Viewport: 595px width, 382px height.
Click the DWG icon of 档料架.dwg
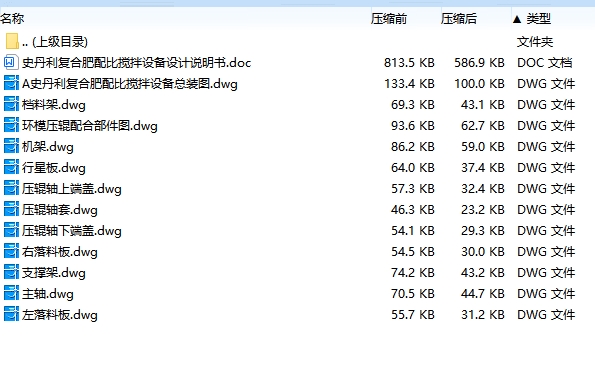[x=11, y=104]
